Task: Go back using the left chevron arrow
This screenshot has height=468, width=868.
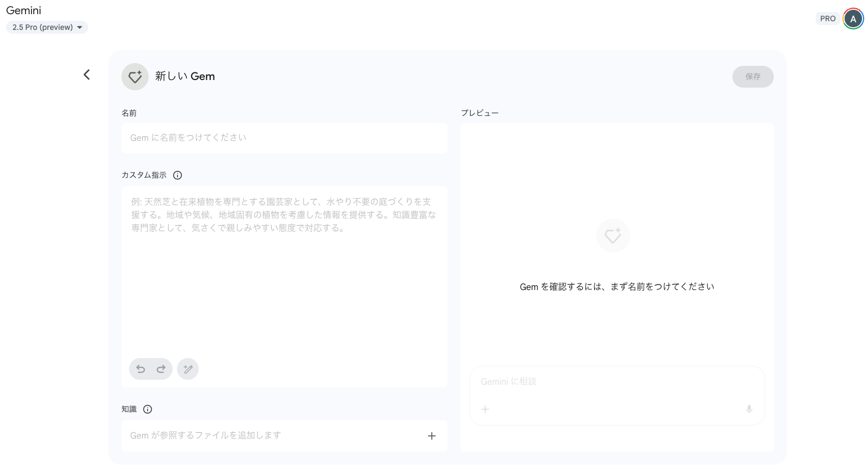Action: (87, 75)
